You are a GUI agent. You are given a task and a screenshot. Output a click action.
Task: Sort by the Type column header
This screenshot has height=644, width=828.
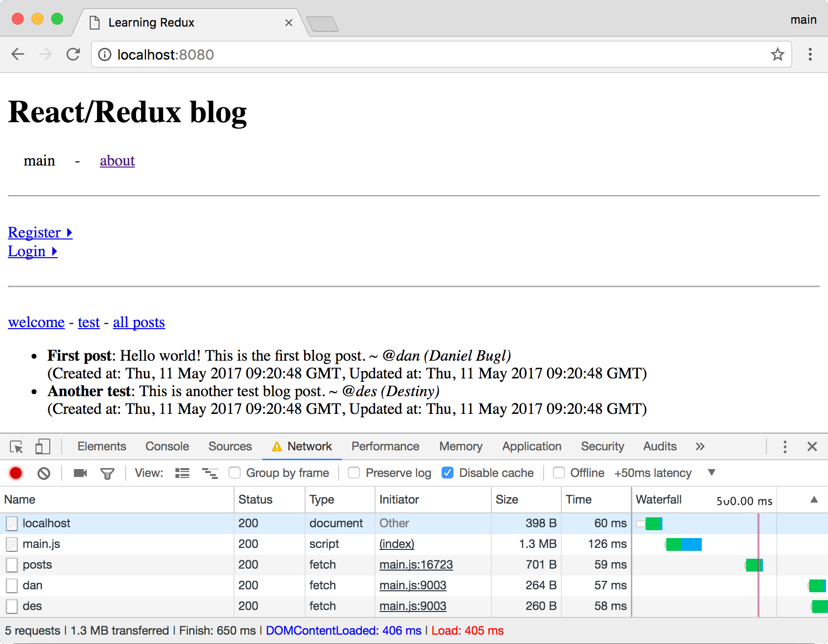[x=340, y=500]
